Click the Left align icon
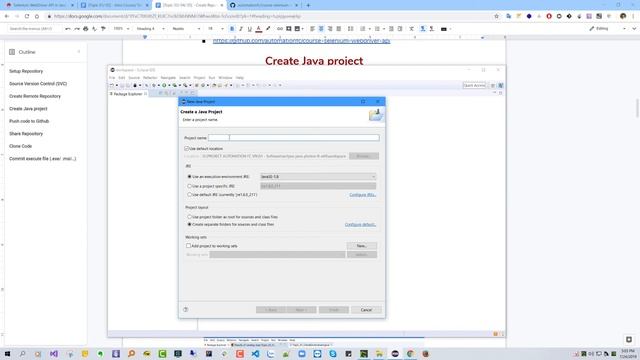 click(x=312, y=29)
